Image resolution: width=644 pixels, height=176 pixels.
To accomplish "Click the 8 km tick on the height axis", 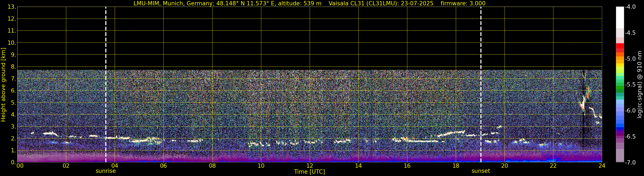I will (x=13, y=67).
